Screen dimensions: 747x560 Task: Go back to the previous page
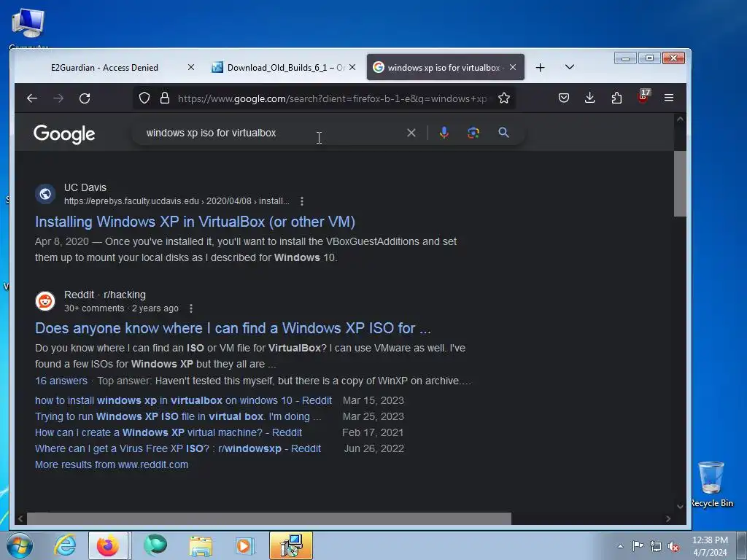click(x=32, y=98)
